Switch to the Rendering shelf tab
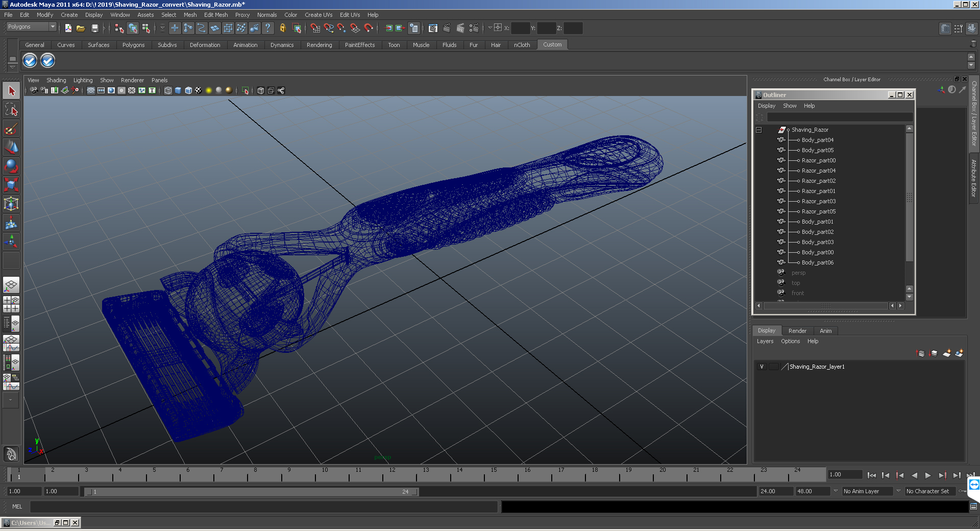The image size is (980, 531). click(319, 45)
